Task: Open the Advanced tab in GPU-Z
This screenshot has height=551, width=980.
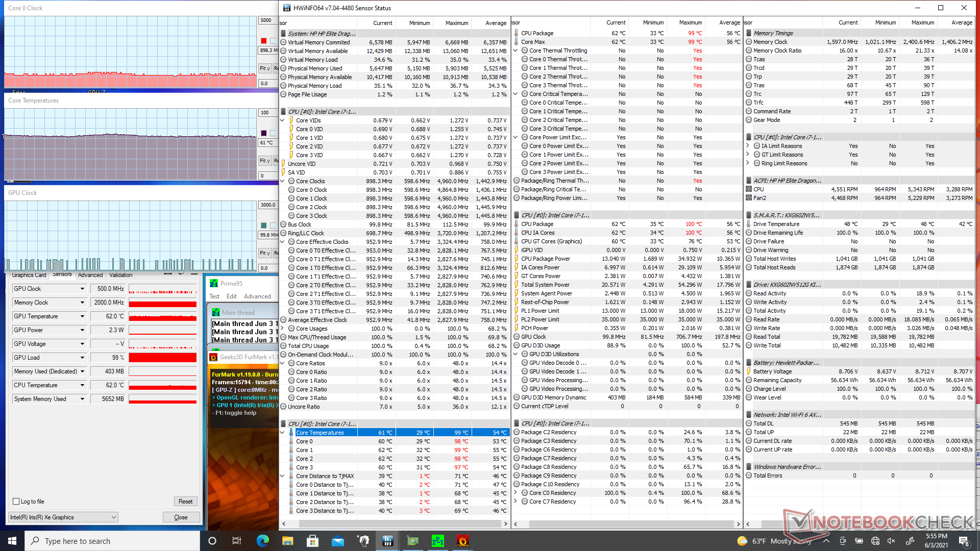Action: (x=90, y=275)
